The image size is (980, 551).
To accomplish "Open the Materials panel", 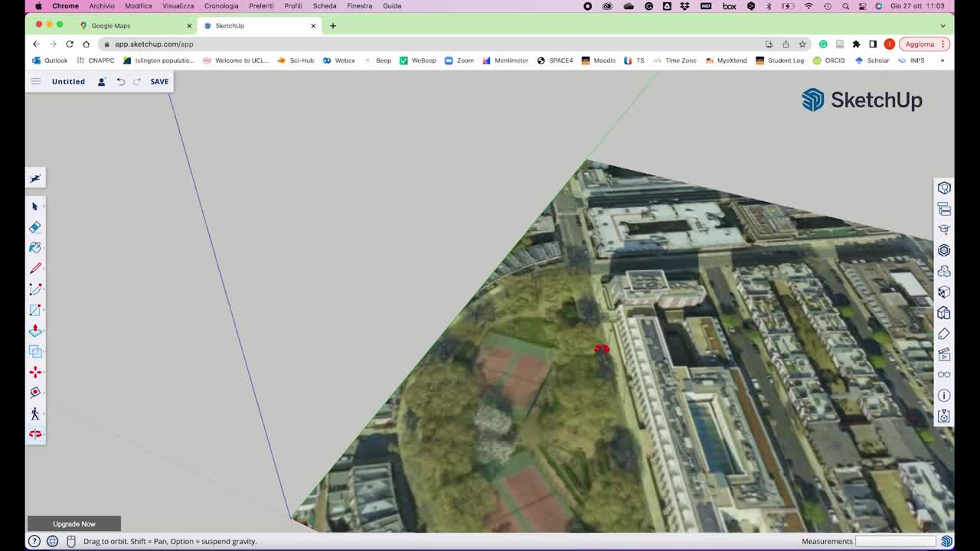I will click(x=944, y=292).
